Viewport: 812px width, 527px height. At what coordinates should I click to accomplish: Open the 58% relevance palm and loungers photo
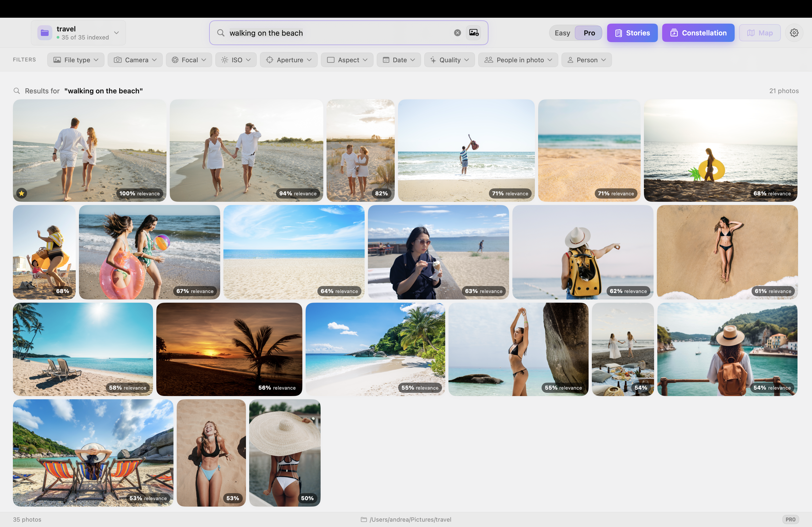[83, 349]
